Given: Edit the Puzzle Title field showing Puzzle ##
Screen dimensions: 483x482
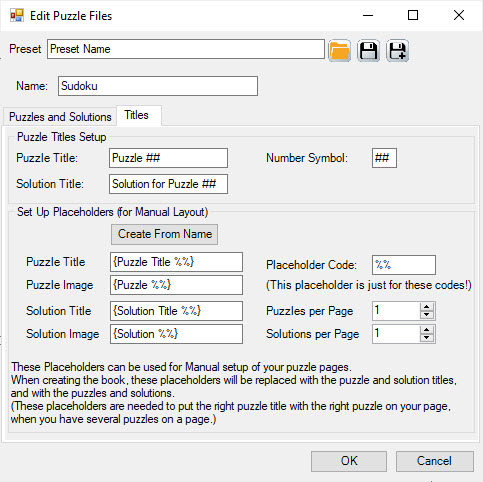Looking at the screenshot, I should (x=168, y=158).
